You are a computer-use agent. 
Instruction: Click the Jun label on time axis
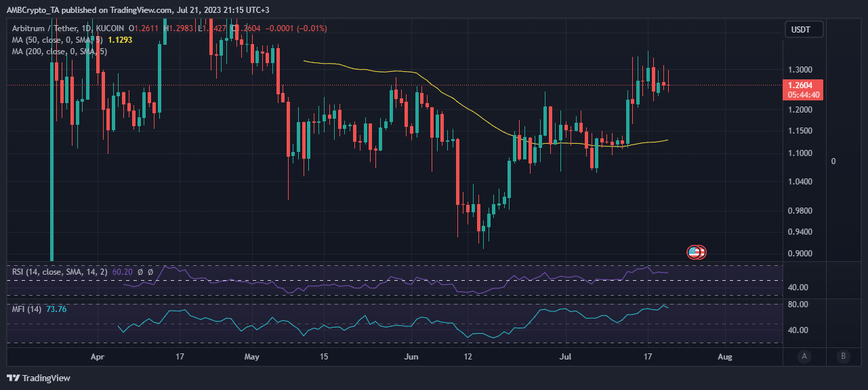pyautogui.click(x=410, y=356)
